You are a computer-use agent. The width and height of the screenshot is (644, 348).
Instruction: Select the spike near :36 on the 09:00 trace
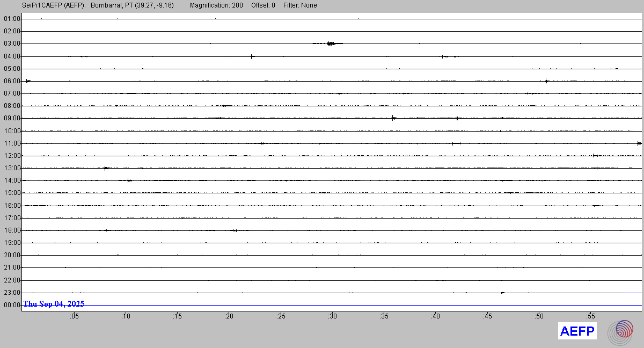click(x=393, y=118)
